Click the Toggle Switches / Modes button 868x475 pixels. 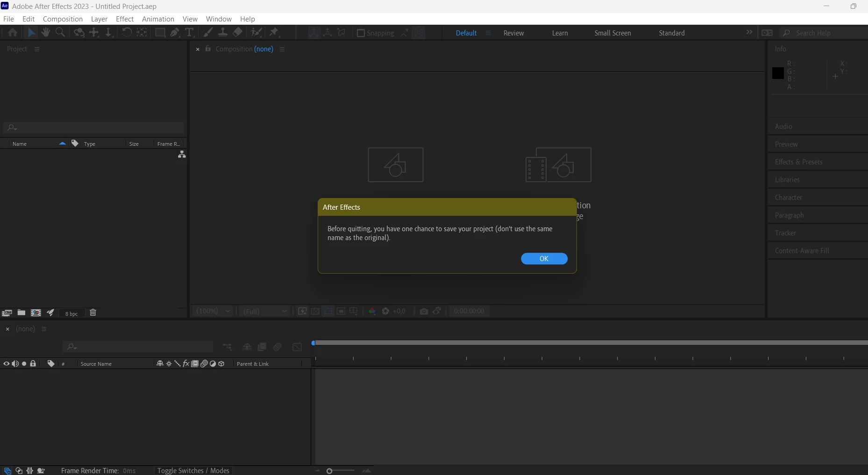pos(193,470)
